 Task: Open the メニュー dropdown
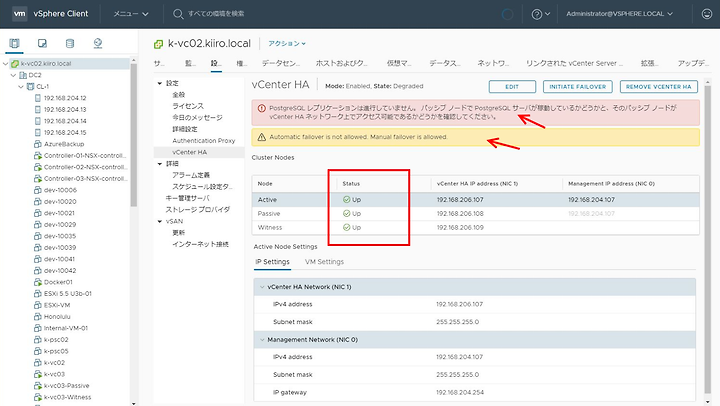tap(131, 14)
